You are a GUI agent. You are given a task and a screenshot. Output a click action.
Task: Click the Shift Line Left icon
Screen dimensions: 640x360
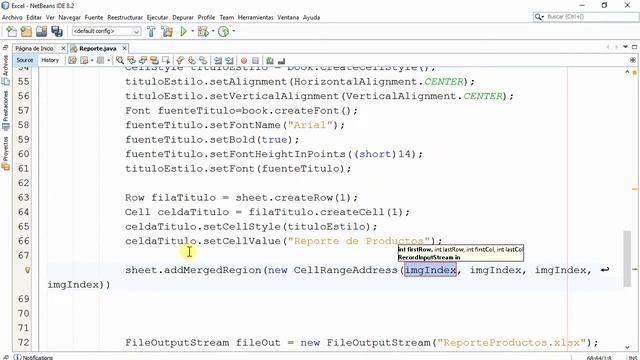pyautogui.click(x=218, y=60)
